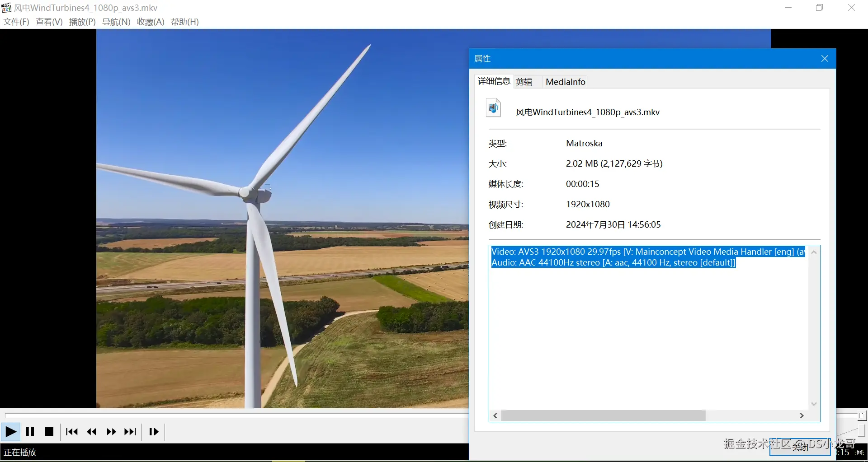Open the 播放(P) menu
Viewport: 868px width, 462px height.
(x=82, y=22)
